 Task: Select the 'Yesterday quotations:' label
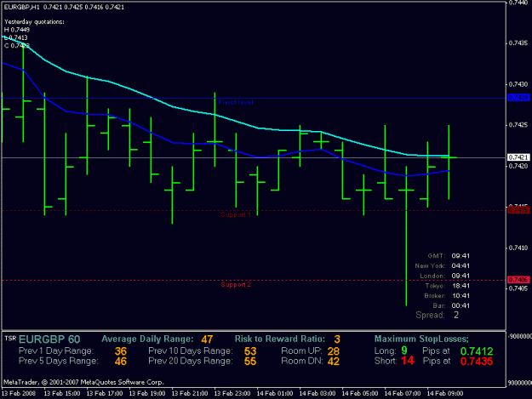pyautogui.click(x=34, y=22)
